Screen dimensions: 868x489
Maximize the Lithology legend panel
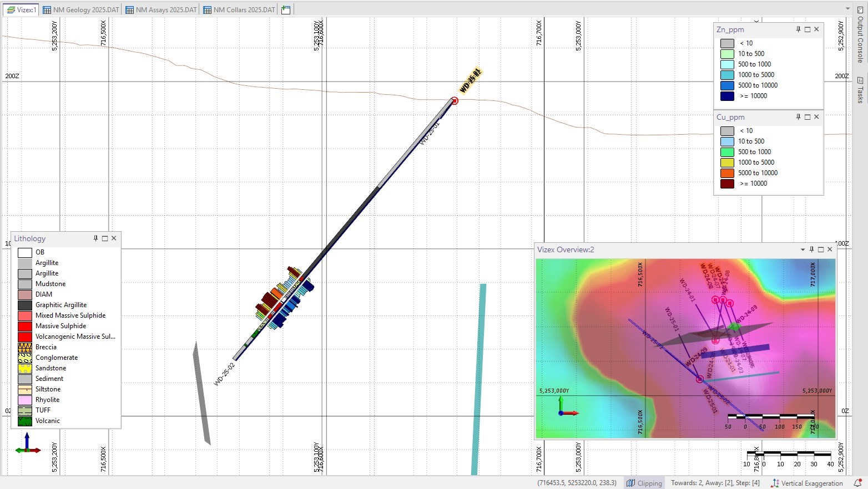coord(104,238)
